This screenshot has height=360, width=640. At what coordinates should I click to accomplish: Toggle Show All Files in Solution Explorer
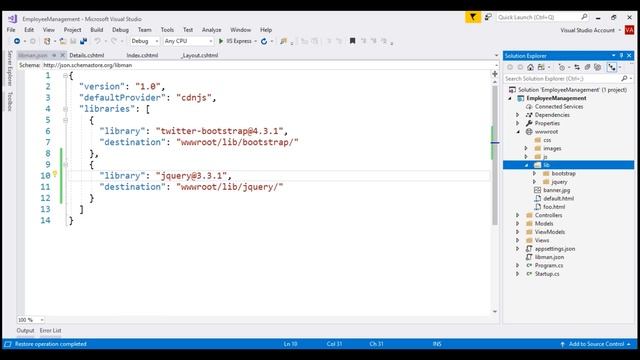pyautogui.click(x=598, y=67)
